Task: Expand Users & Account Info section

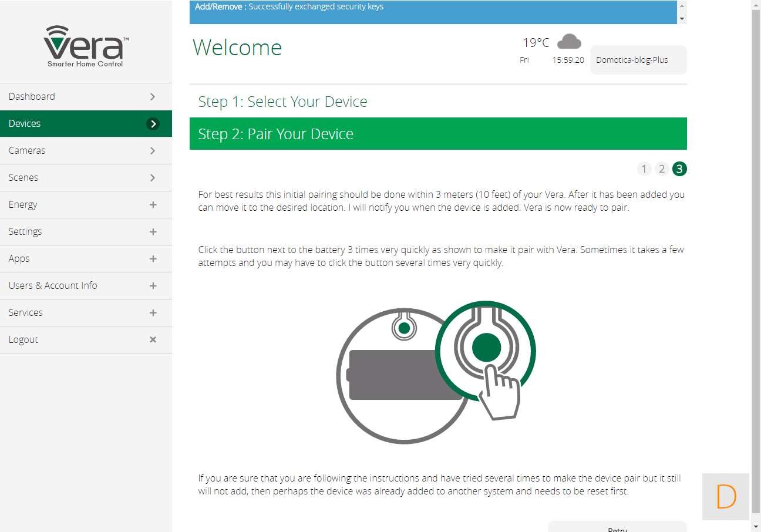Action: click(153, 285)
